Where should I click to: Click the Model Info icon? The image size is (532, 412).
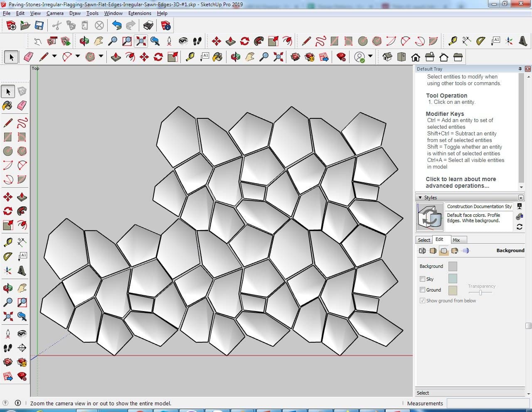[166, 26]
